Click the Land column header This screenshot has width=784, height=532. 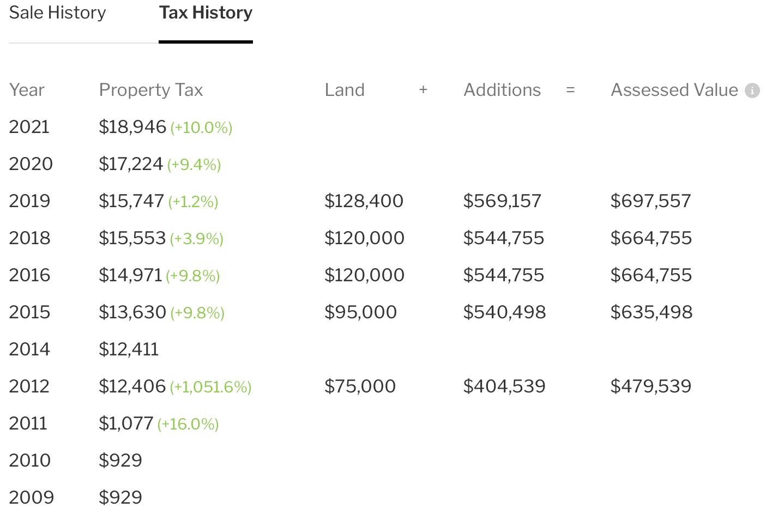[x=345, y=90]
